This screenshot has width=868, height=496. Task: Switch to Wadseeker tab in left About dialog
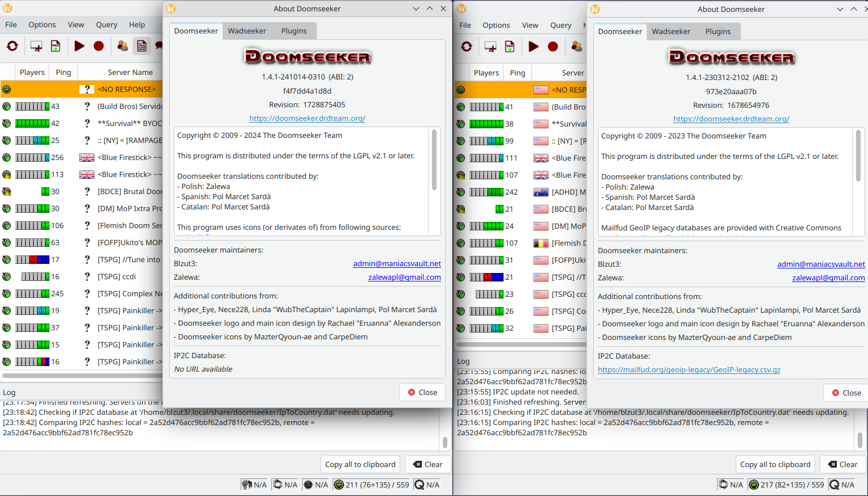coord(247,31)
